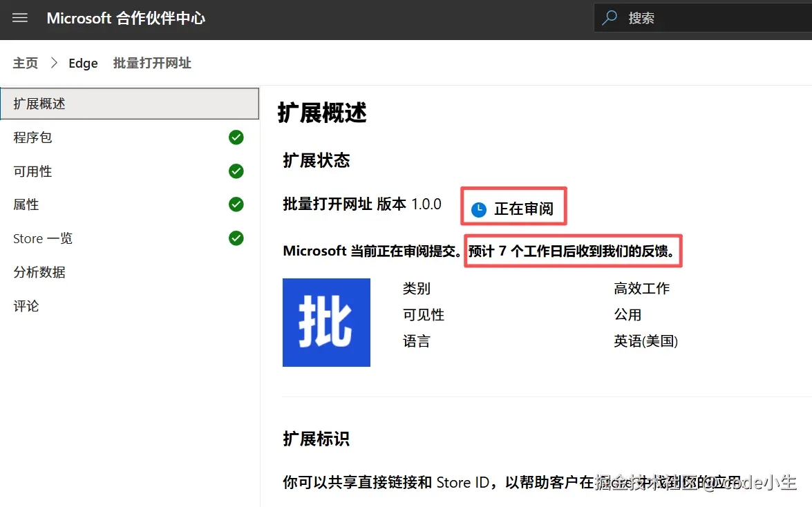Click the blue 批 extension logo

[326, 322]
